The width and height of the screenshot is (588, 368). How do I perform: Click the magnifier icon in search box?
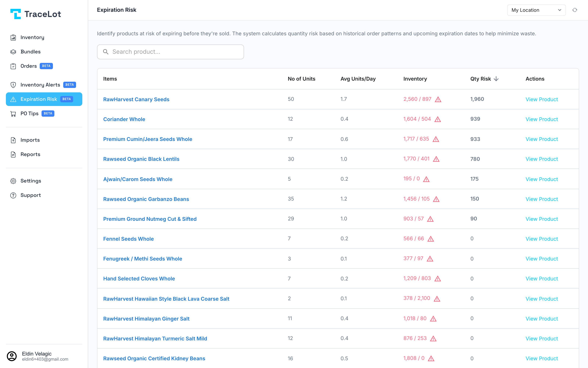point(106,52)
